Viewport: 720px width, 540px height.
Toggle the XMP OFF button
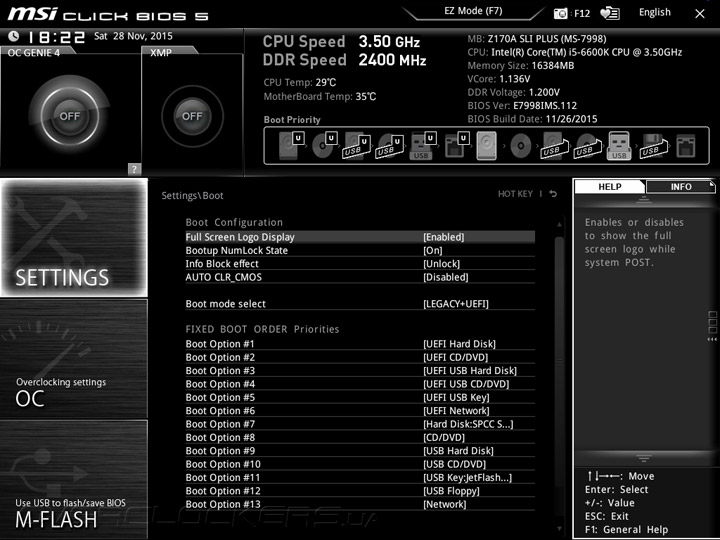(x=192, y=116)
